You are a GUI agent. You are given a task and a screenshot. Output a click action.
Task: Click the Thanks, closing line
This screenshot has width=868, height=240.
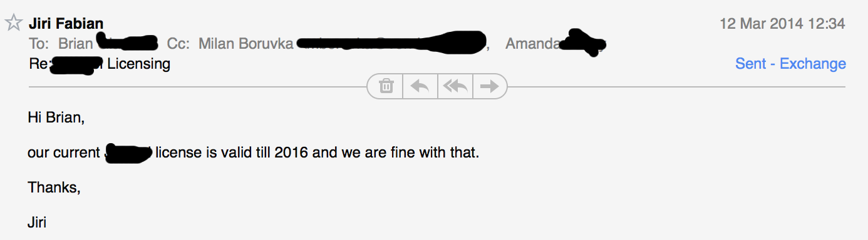tap(54, 187)
